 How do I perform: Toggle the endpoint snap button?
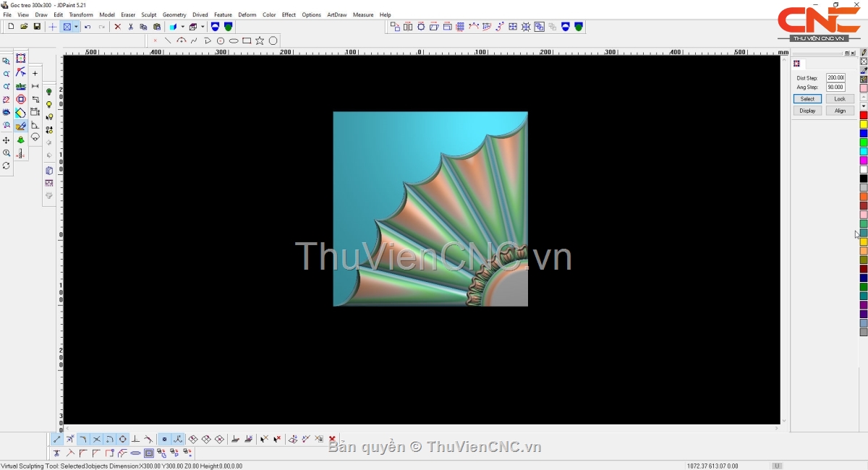tap(57, 440)
